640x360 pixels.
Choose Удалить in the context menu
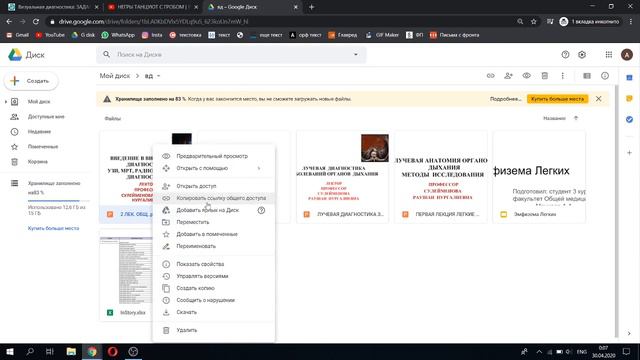213,330
